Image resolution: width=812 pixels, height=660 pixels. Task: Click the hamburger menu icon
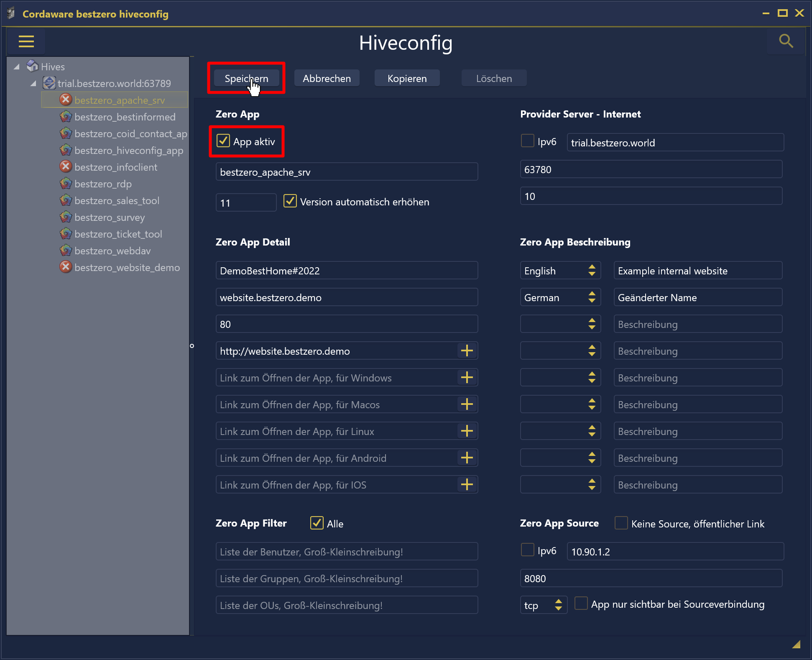[26, 41]
